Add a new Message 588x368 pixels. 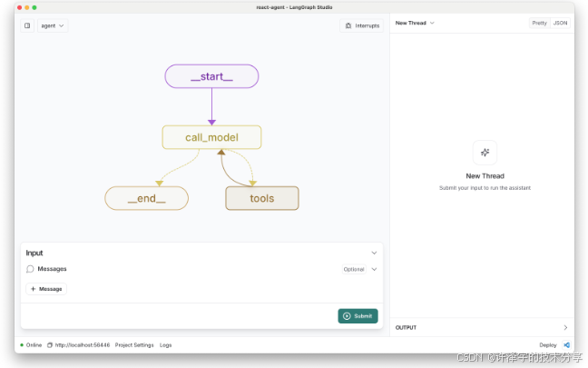point(46,289)
